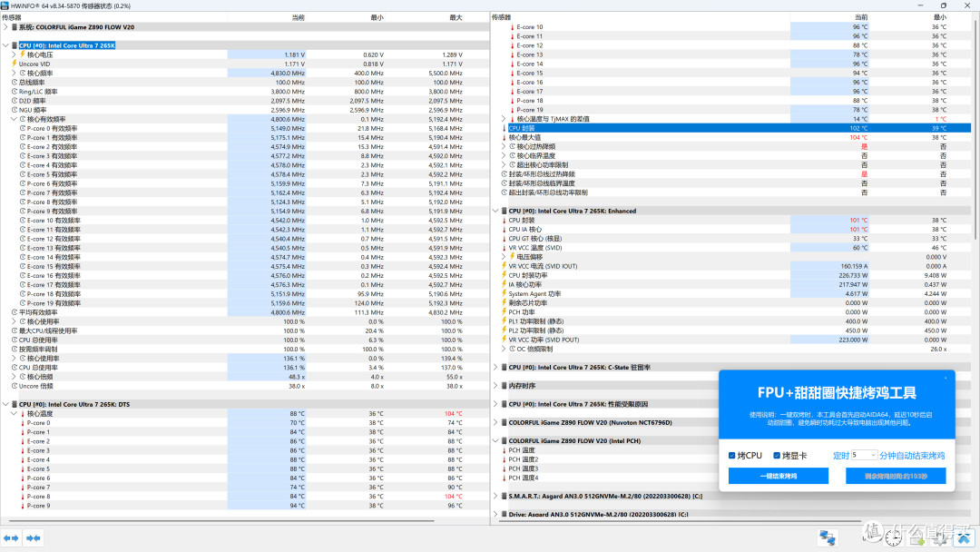The image size is (980, 552).
Task: Expand the 性能受限原因 group
Action: (x=495, y=404)
